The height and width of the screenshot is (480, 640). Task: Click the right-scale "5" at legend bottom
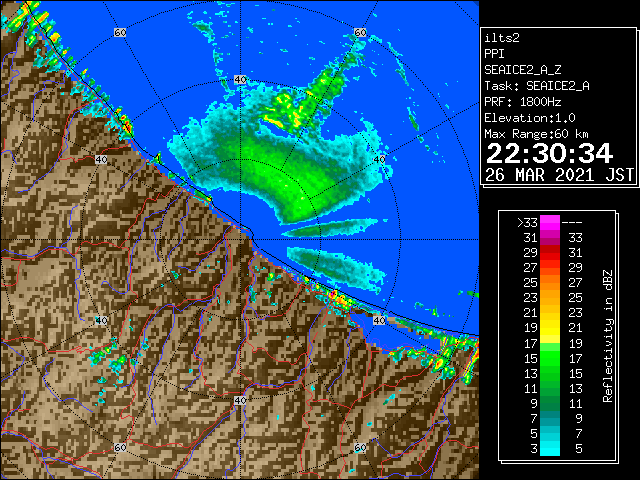578,449
